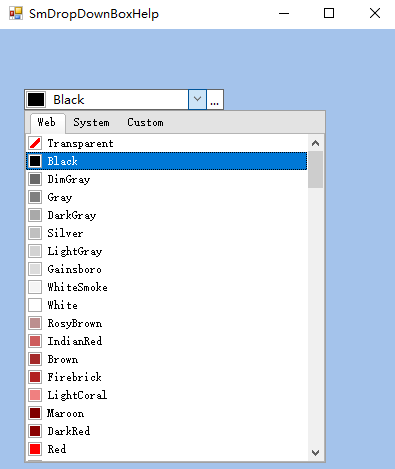Click the scrollbar up arrow
Screen dimensions: 395x469
coord(315,143)
